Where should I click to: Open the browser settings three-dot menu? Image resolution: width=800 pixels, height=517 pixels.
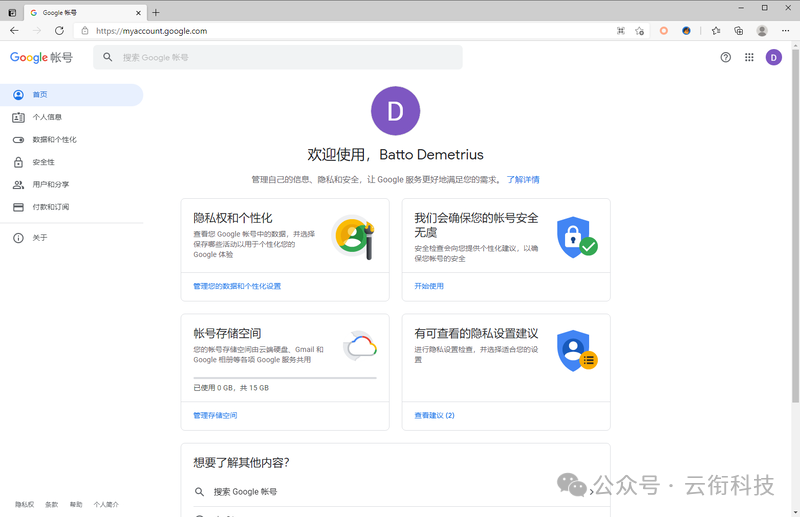(x=785, y=31)
